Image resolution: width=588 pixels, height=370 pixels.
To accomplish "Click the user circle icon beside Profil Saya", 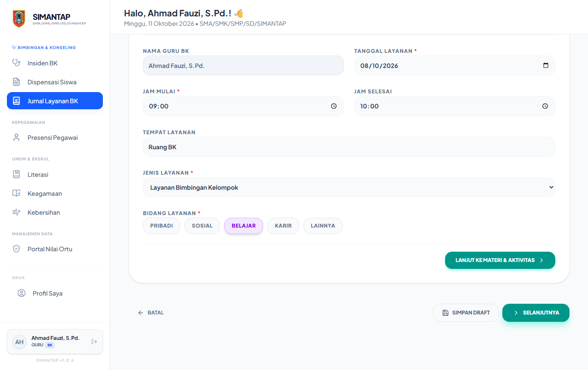I will [22, 293].
